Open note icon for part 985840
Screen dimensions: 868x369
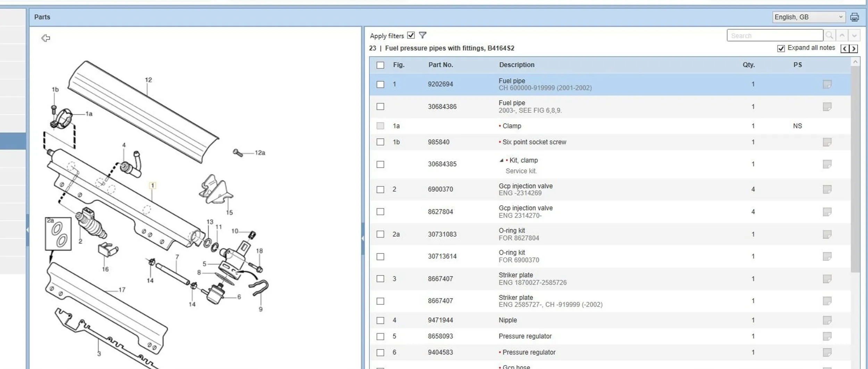827,142
